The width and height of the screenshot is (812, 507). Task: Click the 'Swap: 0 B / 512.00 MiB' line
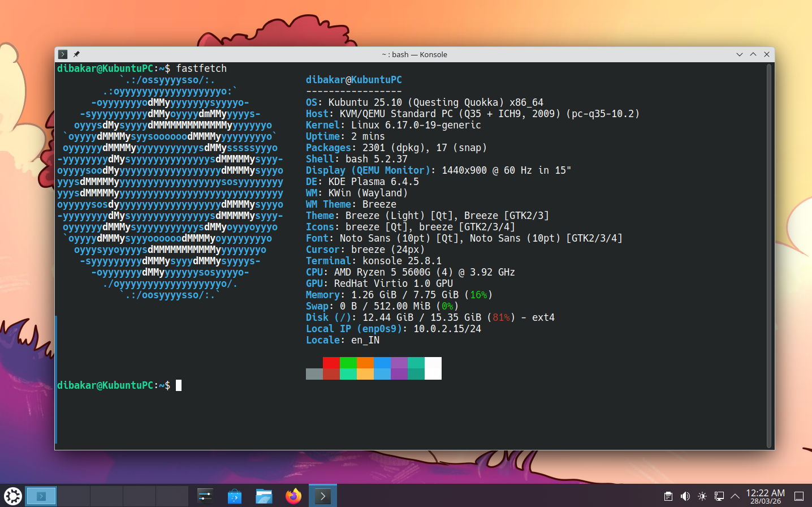382,306
